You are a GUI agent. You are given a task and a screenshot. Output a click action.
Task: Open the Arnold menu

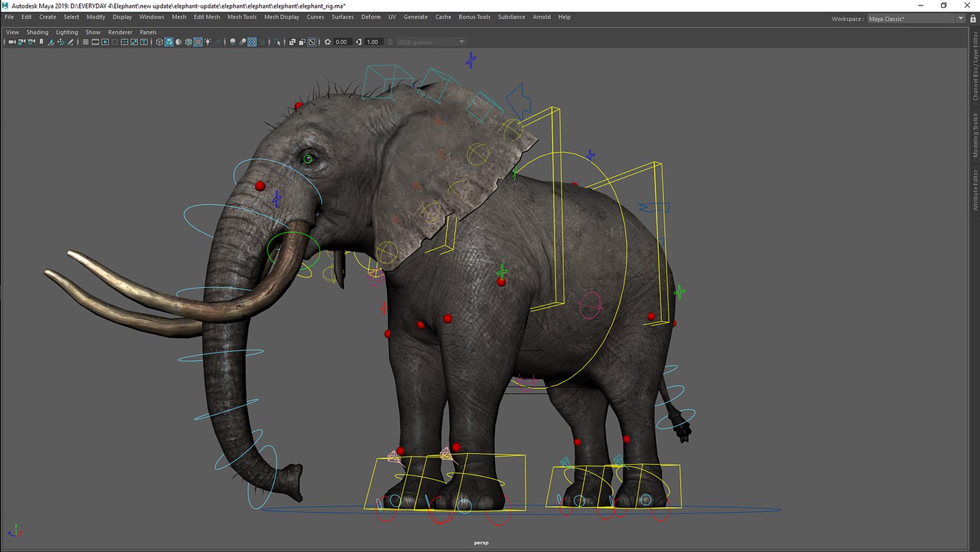[542, 17]
